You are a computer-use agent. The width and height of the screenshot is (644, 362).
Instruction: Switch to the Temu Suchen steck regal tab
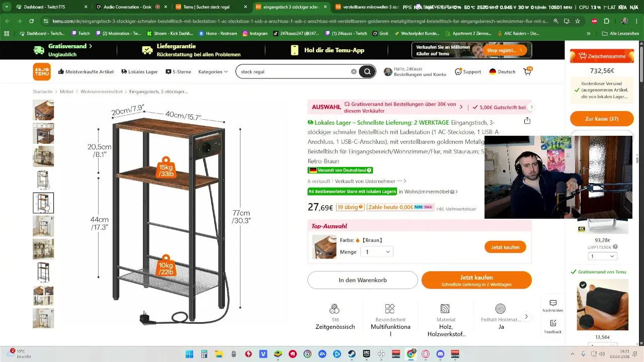210,7
